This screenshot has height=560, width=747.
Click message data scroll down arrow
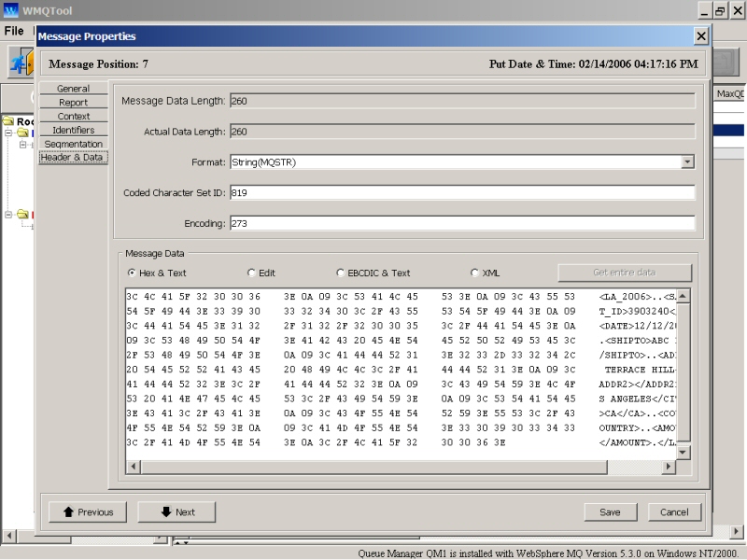coord(683,452)
